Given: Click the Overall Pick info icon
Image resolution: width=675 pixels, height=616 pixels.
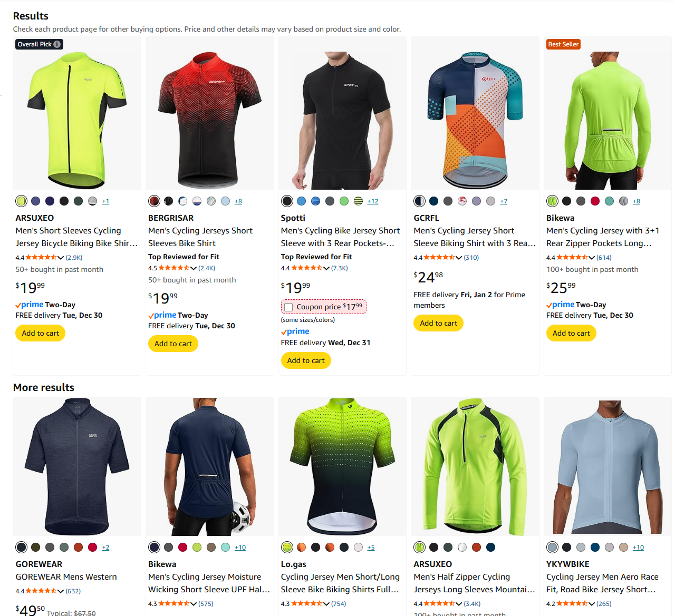Looking at the screenshot, I should point(57,44).
